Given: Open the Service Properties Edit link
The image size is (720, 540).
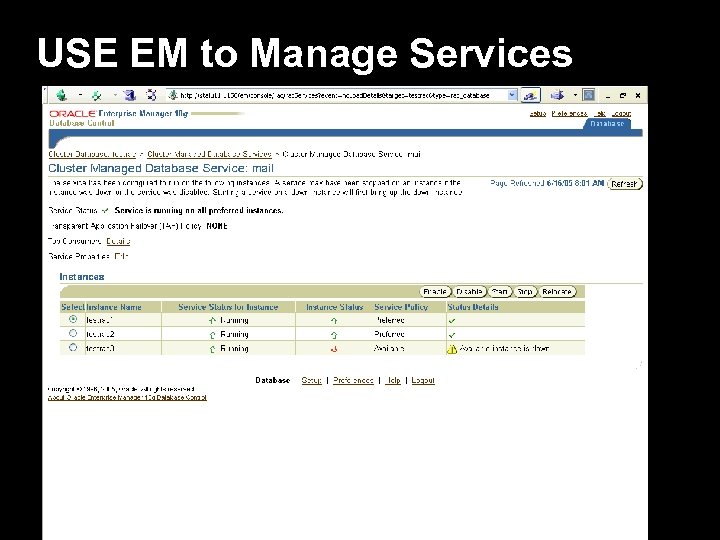Looking at the screenshot, I should point(121,256).
